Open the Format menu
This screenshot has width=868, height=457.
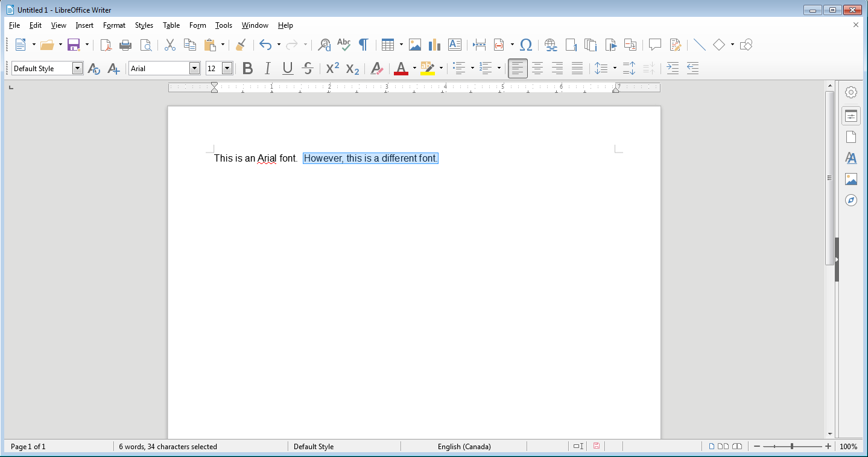[x=114, y=25]
